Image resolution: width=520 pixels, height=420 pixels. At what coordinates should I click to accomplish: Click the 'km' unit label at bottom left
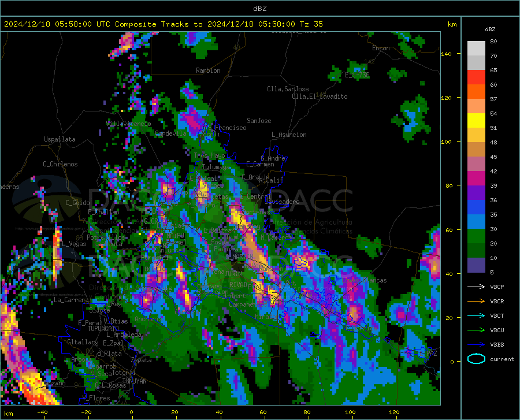[8, 414]
